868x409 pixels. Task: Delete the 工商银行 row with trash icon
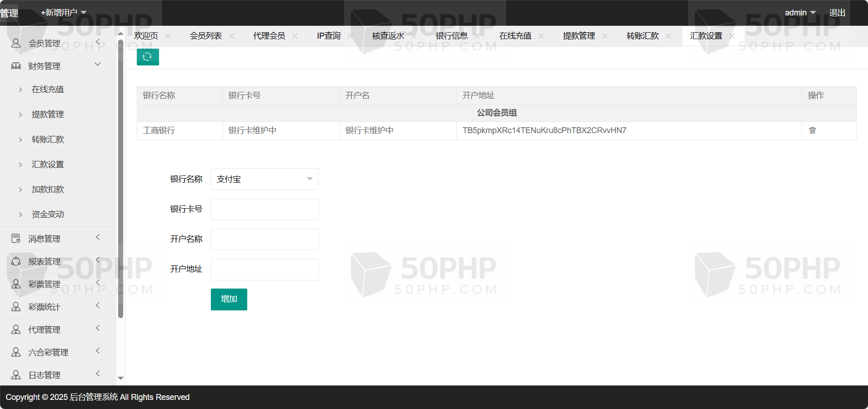pos(812,130)
